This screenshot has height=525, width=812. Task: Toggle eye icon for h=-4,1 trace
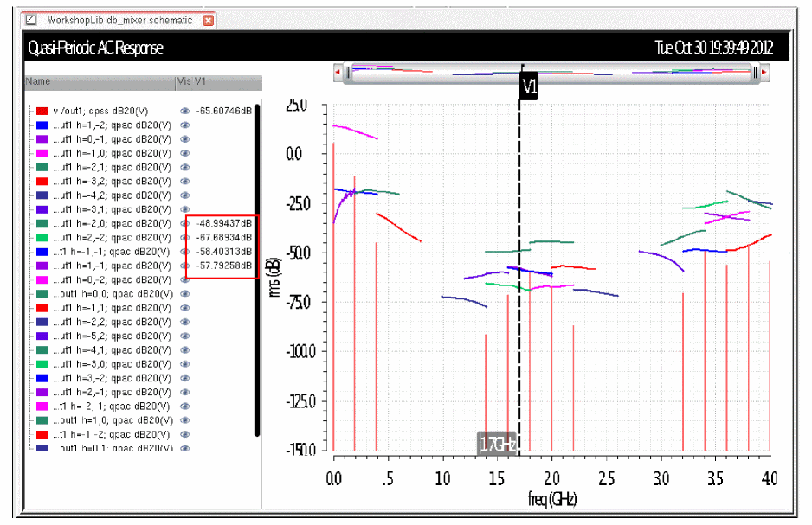185,350
